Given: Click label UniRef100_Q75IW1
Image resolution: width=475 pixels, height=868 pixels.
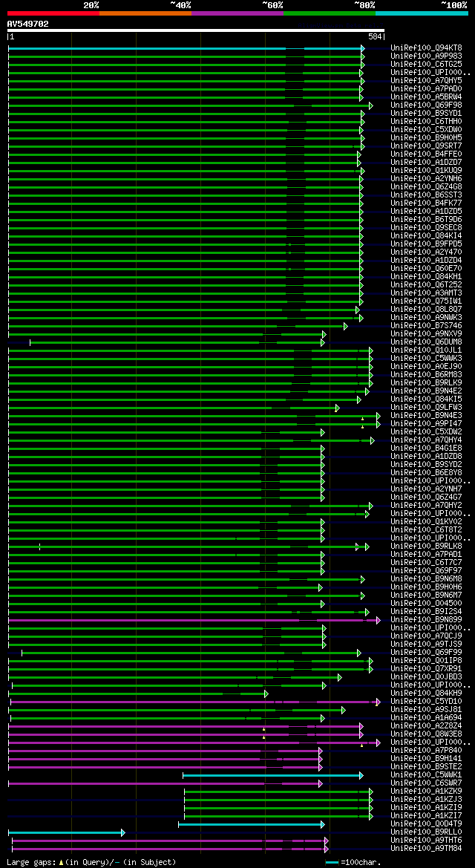Looking at the screenshot, I should [426, 301].
